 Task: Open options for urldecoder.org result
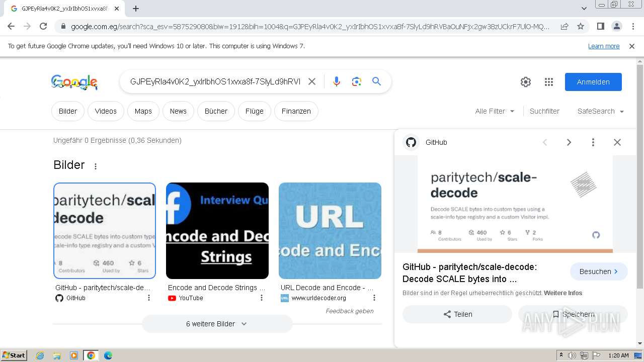coord(374,298)
